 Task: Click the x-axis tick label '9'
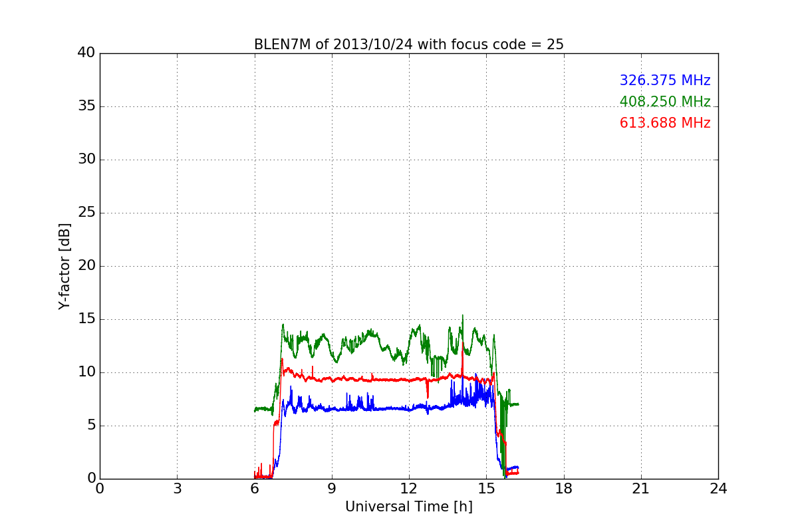click(332, 489)
